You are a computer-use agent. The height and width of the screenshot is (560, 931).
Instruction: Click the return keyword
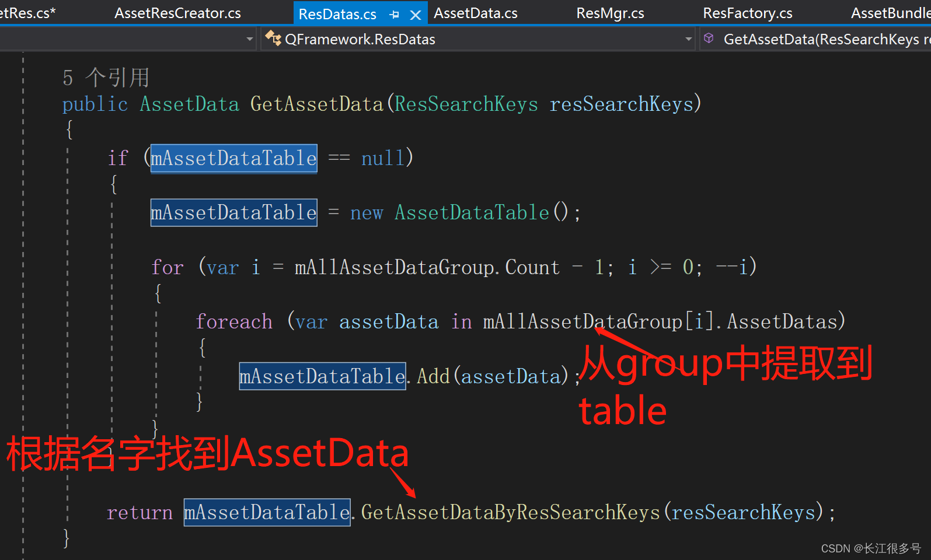(x=140, y=512)
